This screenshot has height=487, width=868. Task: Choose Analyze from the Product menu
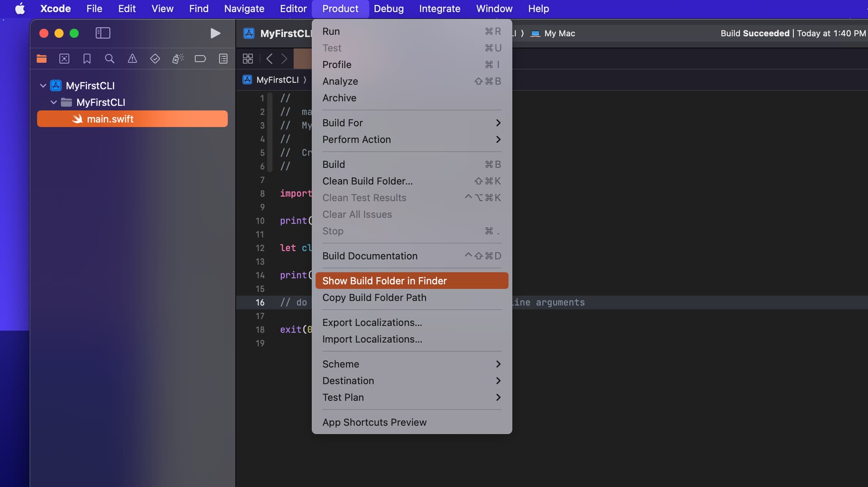412,81
